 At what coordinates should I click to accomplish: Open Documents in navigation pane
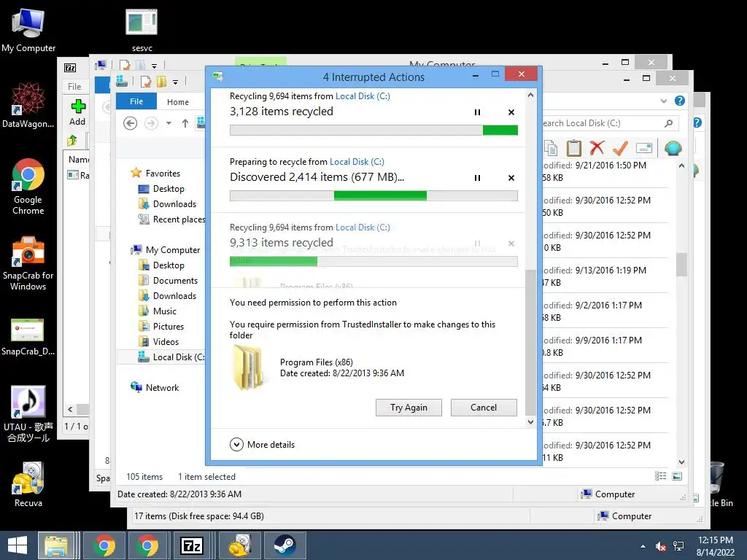(168, 281)
